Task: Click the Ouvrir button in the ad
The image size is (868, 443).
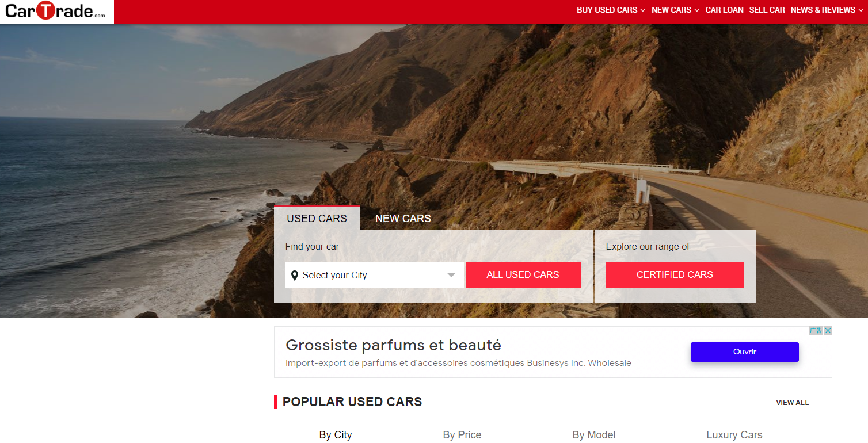Action: (x=744, y=352)
